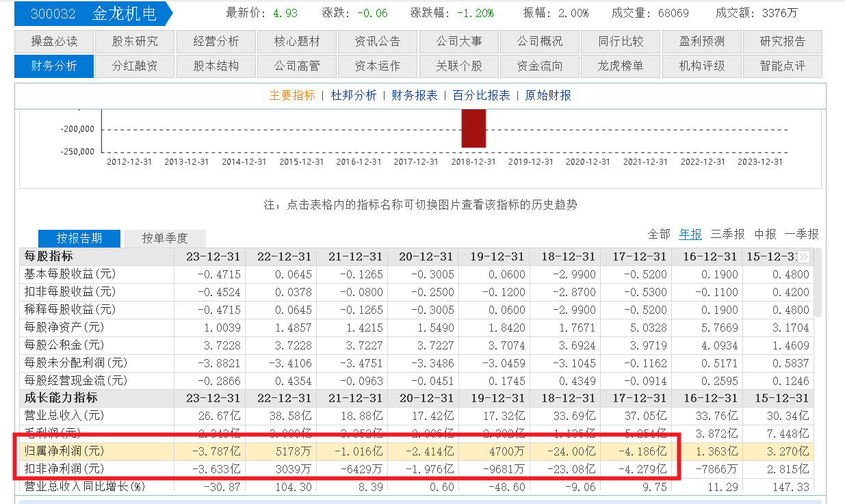
Task: Filter reports by 三季报
Action: [727, 235]
